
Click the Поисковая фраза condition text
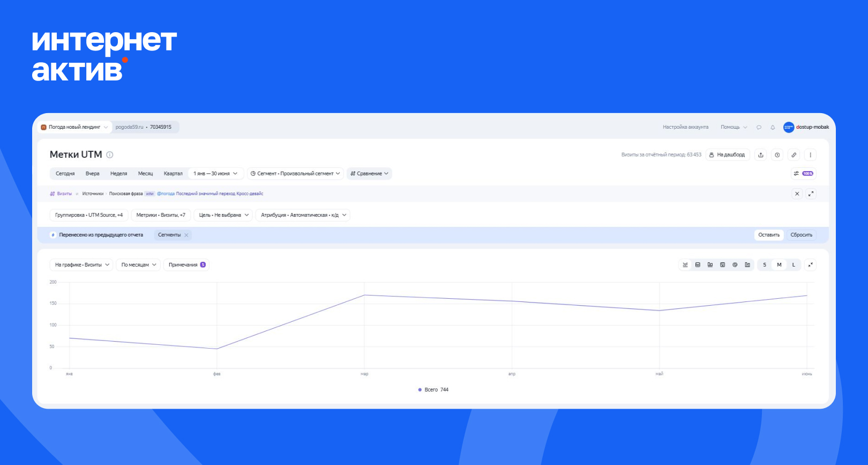(126, 194)
